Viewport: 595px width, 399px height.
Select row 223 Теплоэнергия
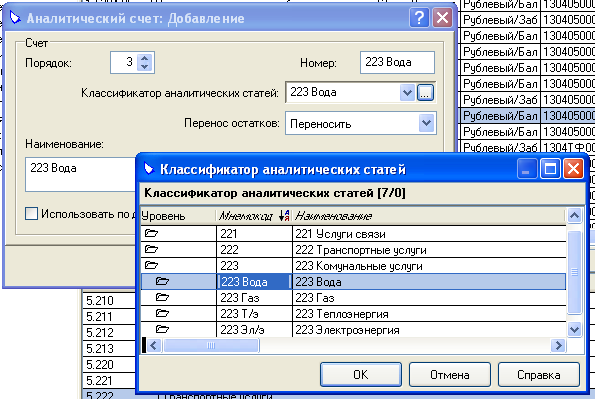point(353,314)
